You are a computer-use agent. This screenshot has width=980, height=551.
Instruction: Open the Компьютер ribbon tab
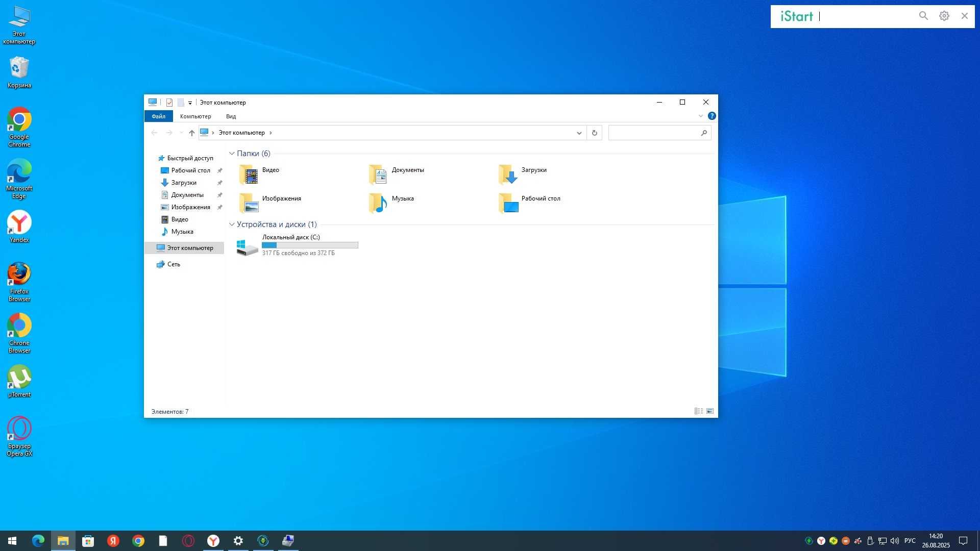coord(195,116)
